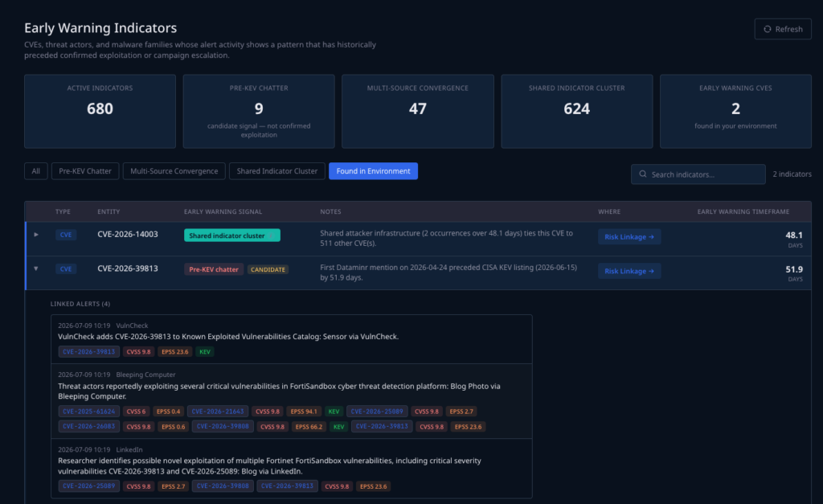Click CVE-2026-39808 tag in the Bleeping Computer alert
The width and height of the screenshot is (823, 504).
click(223, 426)
